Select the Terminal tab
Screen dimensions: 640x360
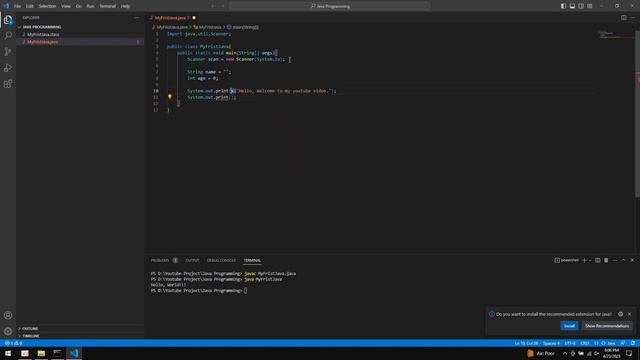pyautogui.click(x=252, y=260)
